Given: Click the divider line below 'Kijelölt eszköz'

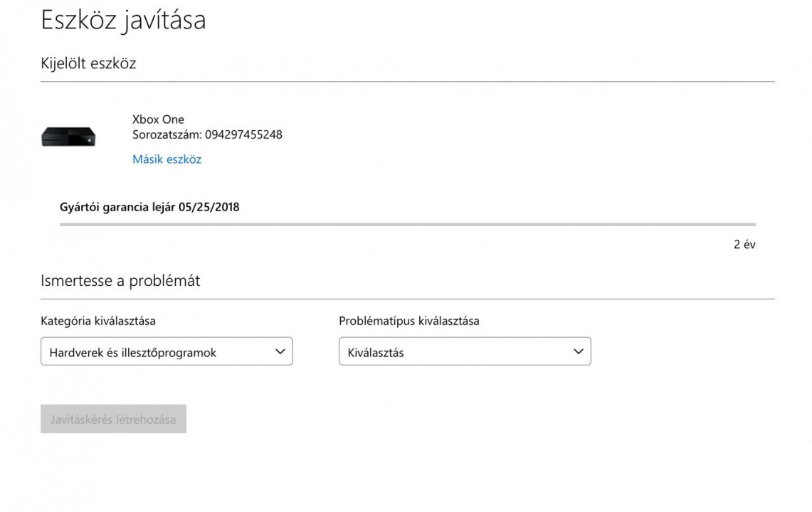Looking at the screenshot, I should point(407,82).
